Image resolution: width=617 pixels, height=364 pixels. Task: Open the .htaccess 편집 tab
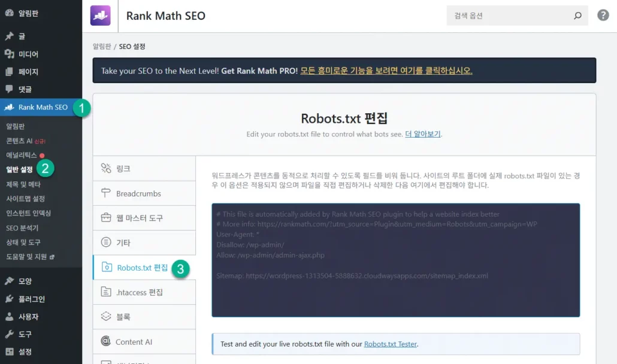click(x=144, y=292)
